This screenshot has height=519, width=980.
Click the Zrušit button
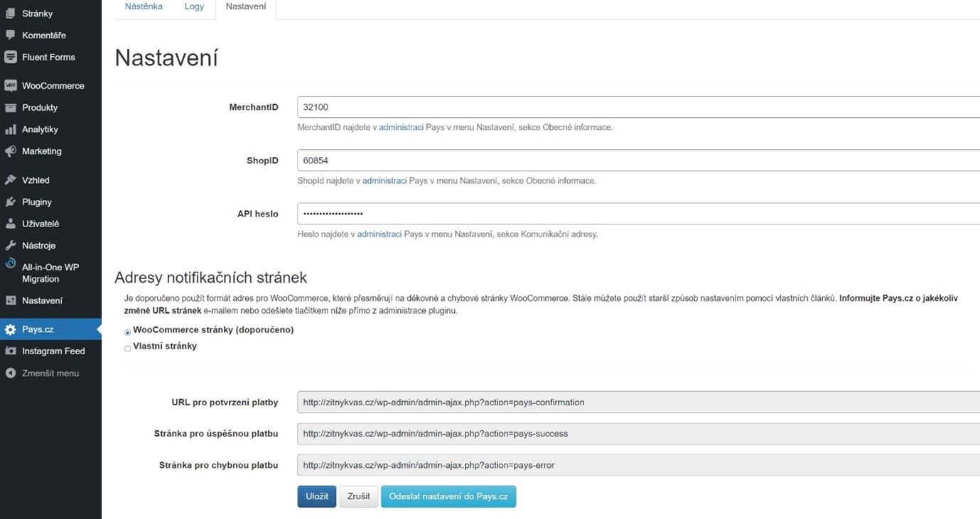(358, 496)
